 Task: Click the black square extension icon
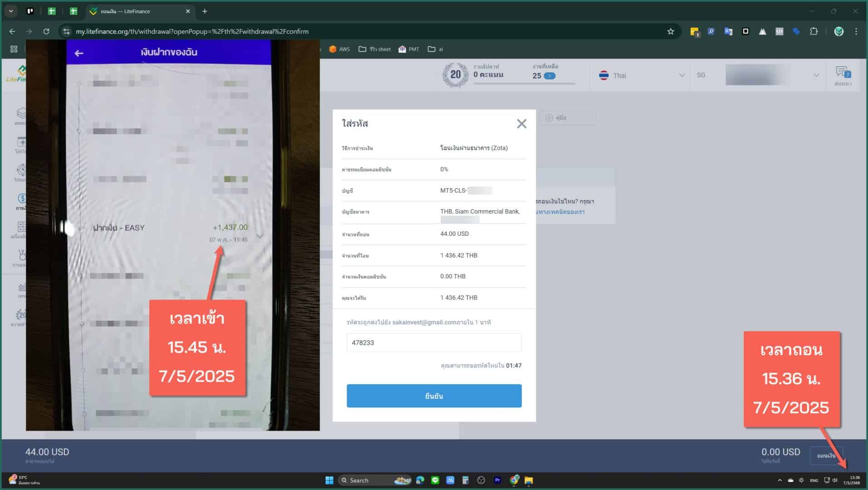tap(745, 31)
